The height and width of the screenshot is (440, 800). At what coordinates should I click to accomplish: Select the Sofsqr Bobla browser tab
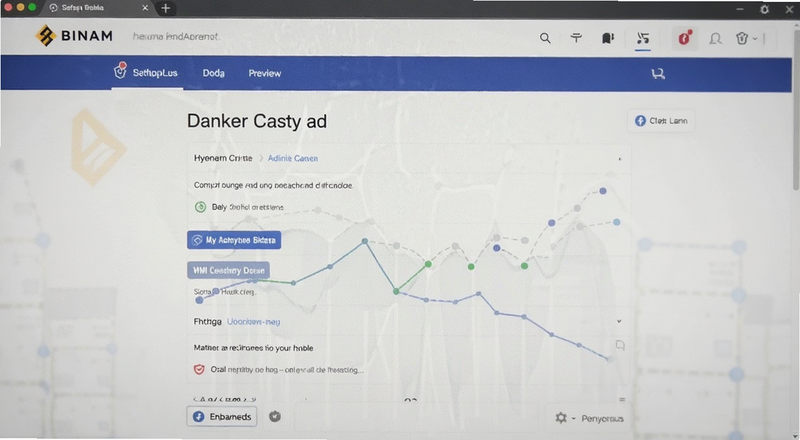tap(98, 8)
